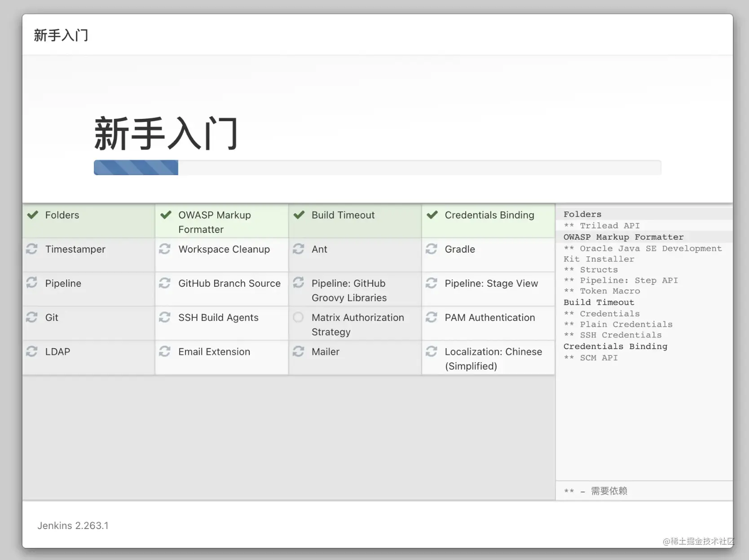Select the PAM Authentication plugin name
Screen dimensions: 749x560
[490, 317]
